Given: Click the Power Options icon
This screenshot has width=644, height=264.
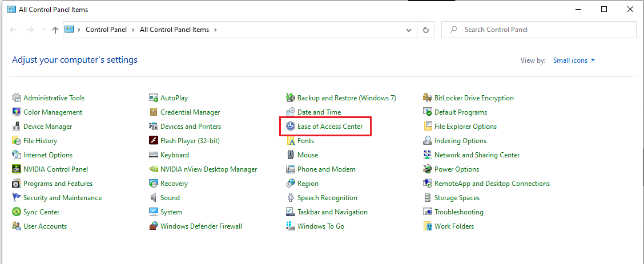Looking at the screenshot, I should 428,169.
